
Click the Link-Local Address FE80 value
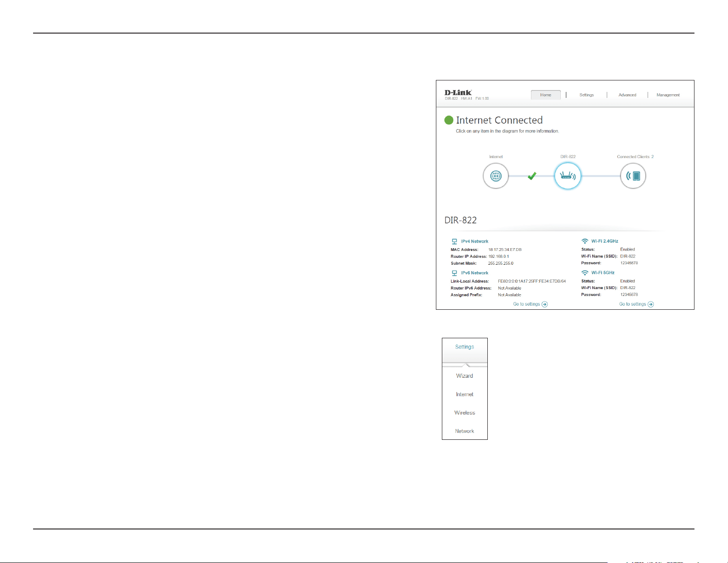[x=532, y=281]
